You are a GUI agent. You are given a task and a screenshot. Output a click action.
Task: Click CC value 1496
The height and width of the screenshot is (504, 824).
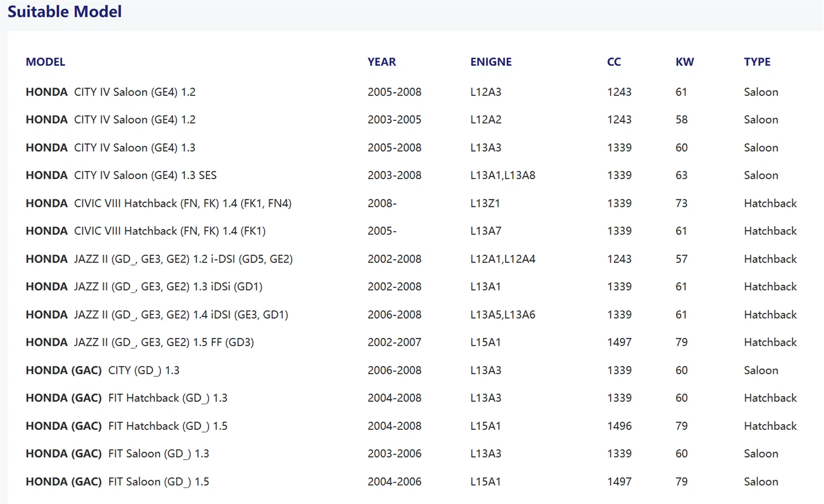[619, 426]
